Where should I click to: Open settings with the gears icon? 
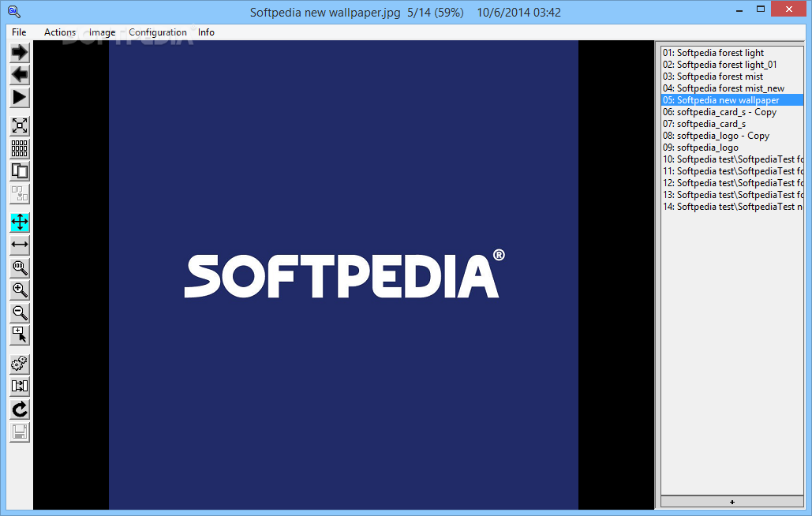[x=20, y=364]
